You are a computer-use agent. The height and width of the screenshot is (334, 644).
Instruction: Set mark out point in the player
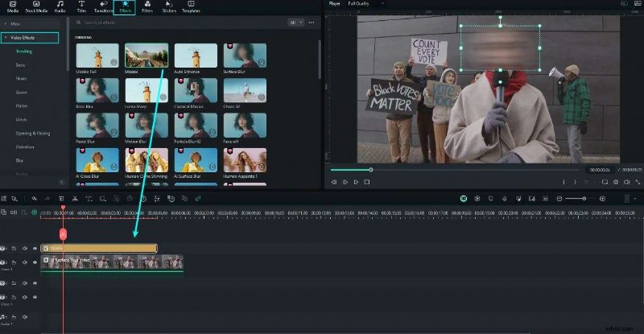pyautogui.click(x=575, y=182)
